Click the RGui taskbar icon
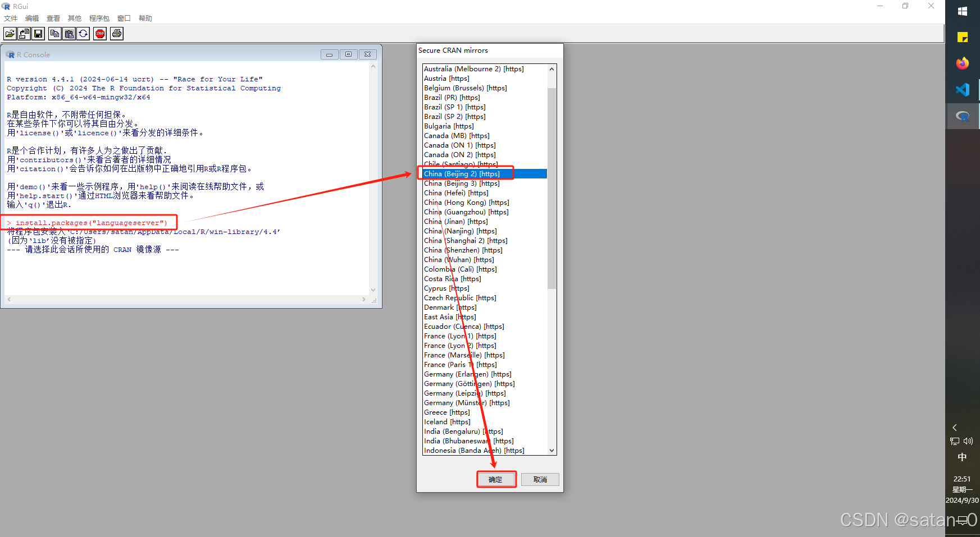This screenshot has height=537, width=980. point(963,116)
